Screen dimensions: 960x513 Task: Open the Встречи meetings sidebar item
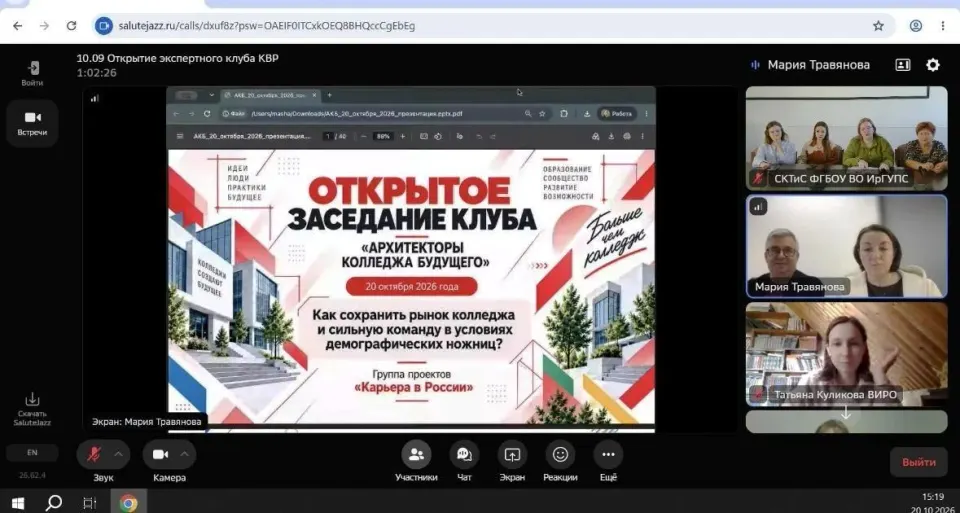point(32,123)
